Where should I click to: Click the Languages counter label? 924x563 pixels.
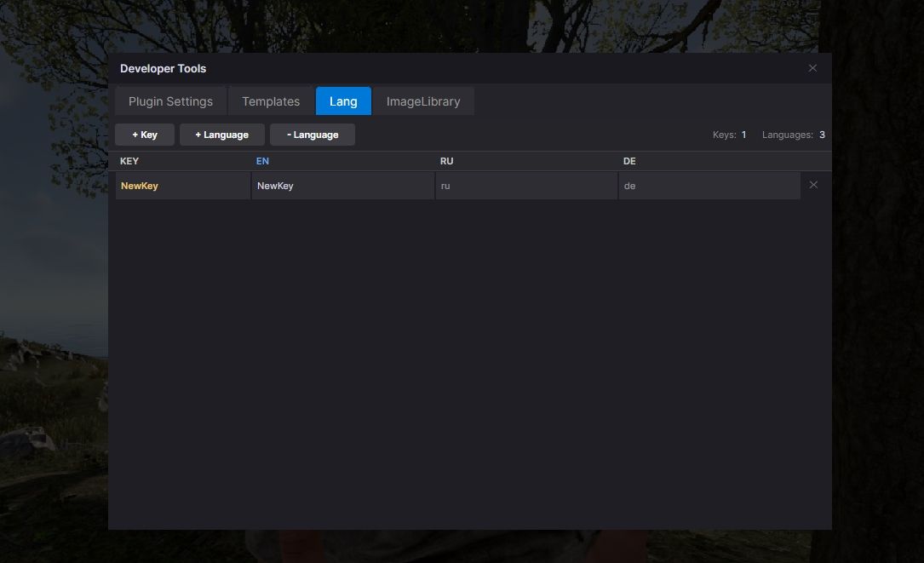790,134
